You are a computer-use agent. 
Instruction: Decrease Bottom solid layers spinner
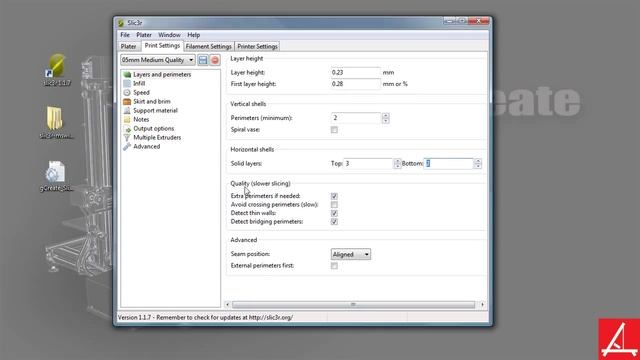click(x=478, y=166)
